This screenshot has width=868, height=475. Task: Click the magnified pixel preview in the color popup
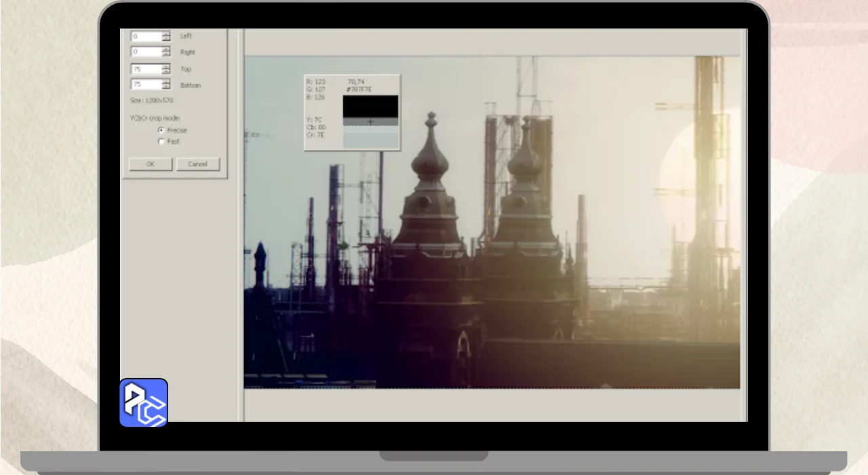click(x=370, y=121)
